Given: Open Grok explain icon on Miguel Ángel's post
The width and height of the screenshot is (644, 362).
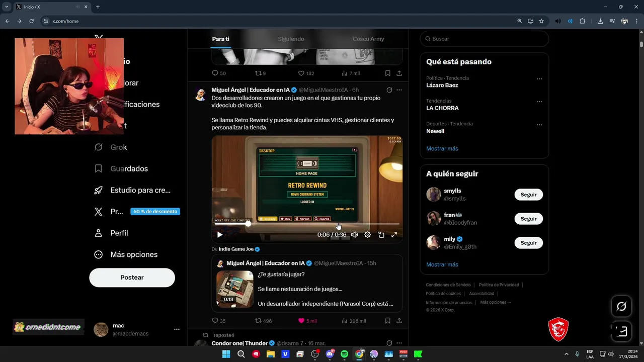Looking at the screenshot, I should 389,90.
